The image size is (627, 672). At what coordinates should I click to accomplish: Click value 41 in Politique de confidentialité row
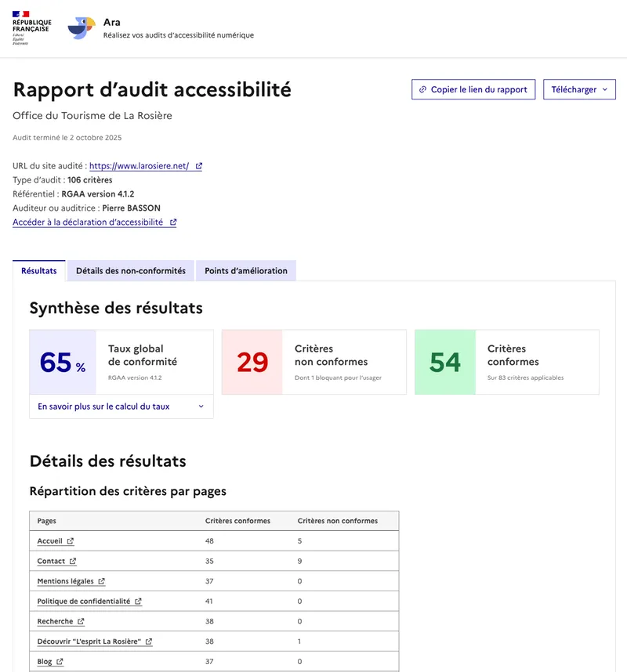208,602
